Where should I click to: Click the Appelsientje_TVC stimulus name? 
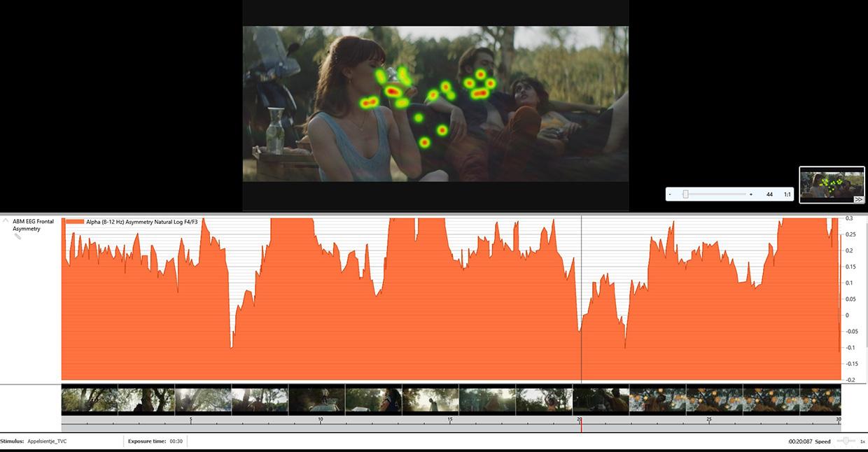pos(47,442)
